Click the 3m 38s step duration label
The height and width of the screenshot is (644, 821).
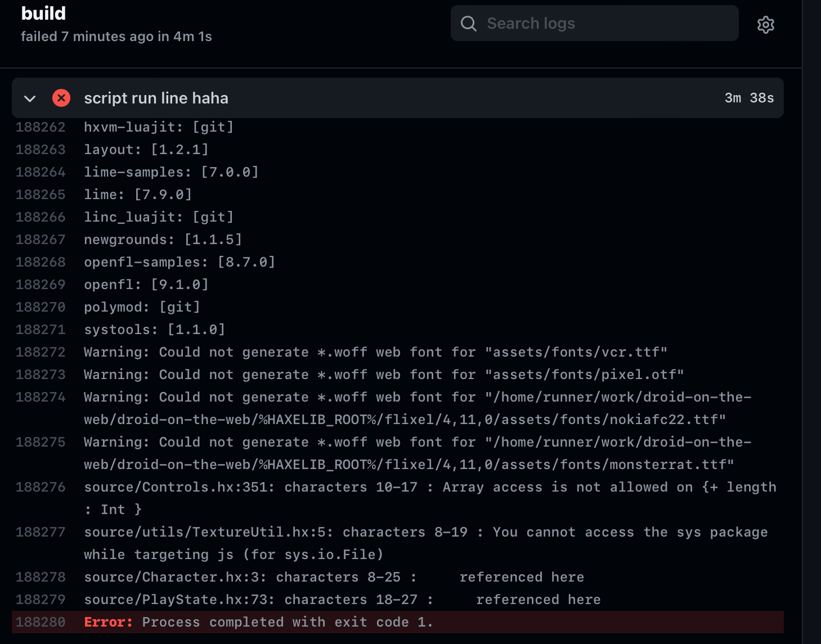[x=749, y=98]
